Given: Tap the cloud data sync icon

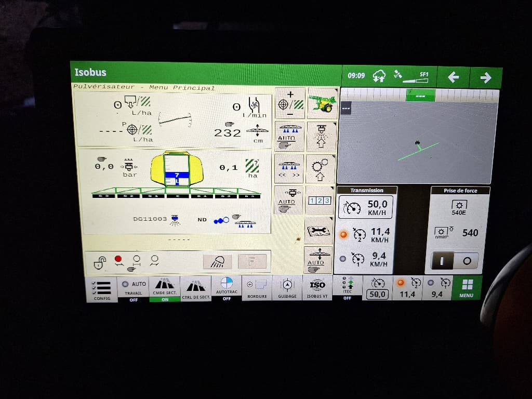Looking at the screenshot, I should [x=379, y=76].
